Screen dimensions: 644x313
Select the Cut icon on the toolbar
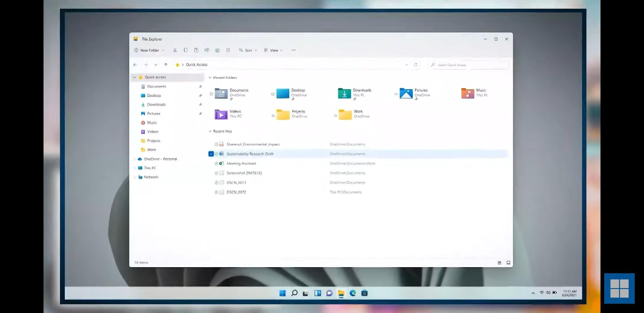175,50
